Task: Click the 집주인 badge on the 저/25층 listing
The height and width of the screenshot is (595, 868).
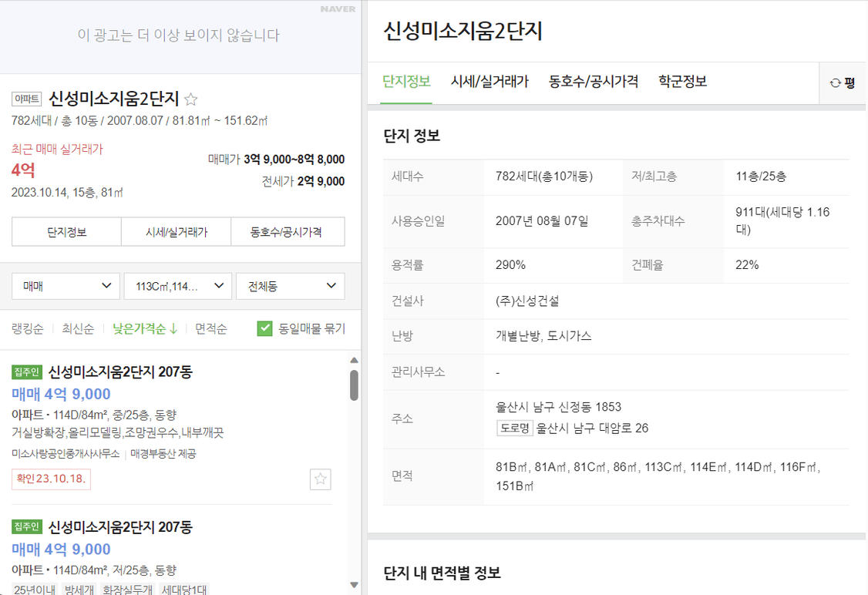Action: click(x=26, y=526)
